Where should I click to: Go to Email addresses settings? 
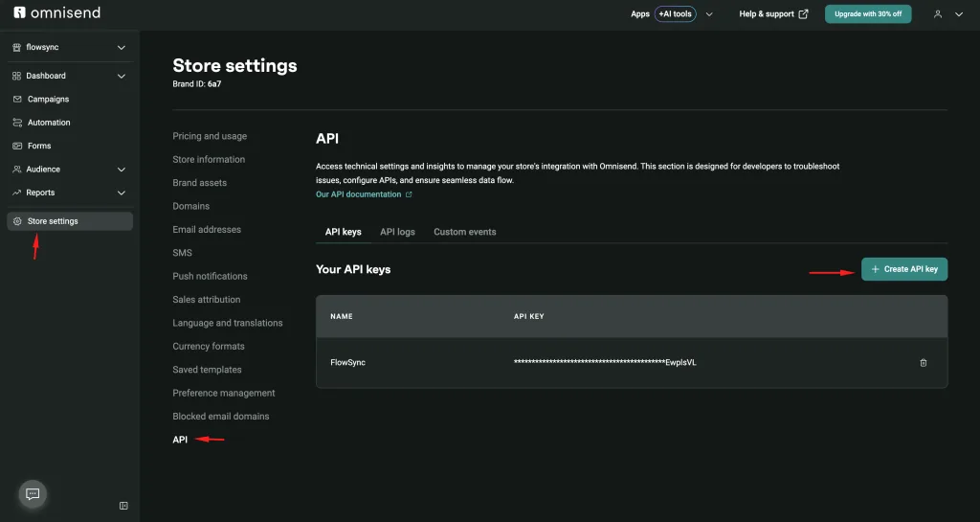(207, 230)
